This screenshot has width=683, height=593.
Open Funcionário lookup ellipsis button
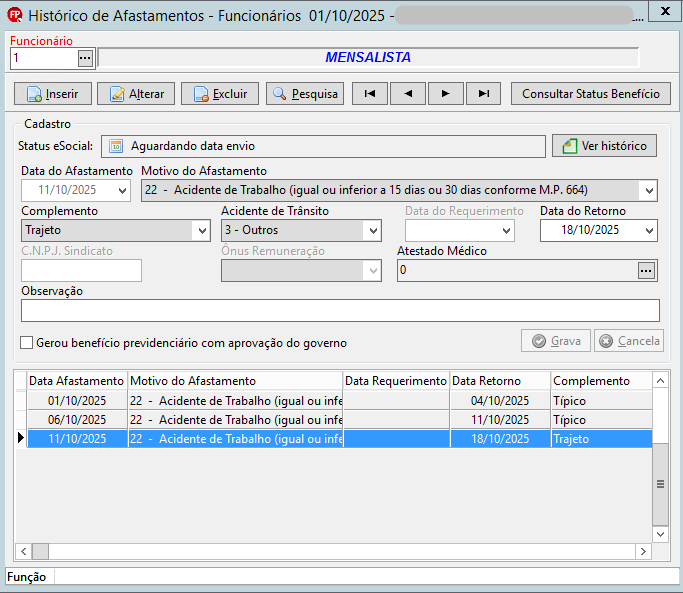[x=85, y=58]
